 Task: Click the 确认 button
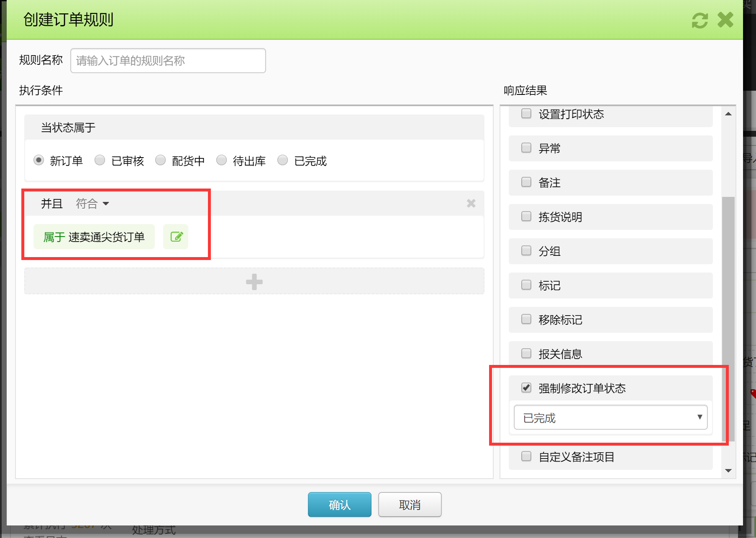tap(340, 505)
